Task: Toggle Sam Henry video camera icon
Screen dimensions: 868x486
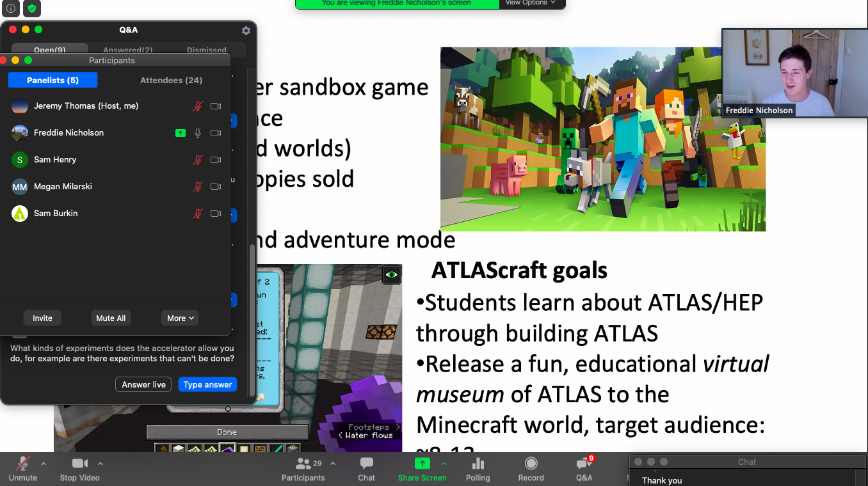Action: tap(216, 160)
